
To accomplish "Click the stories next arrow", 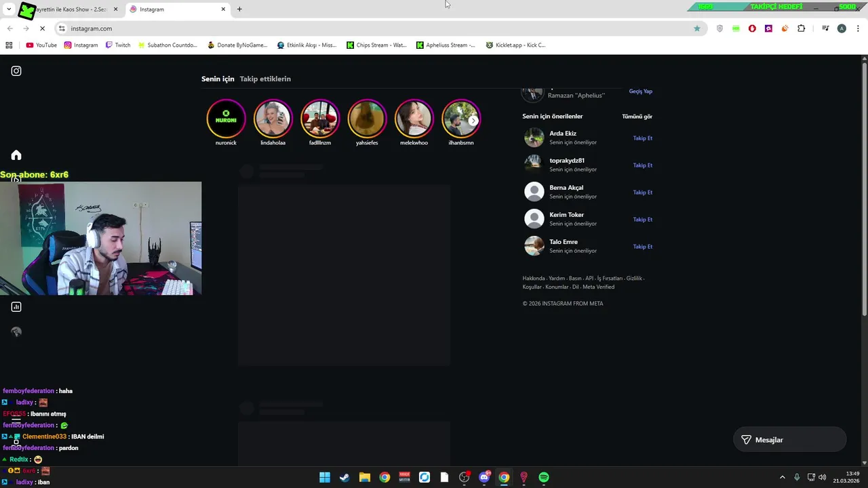I will [x=473, y=121].
